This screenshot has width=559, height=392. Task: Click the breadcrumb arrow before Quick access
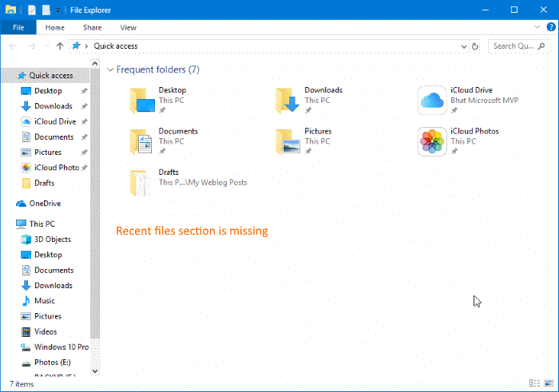click(x=86, y=46)
